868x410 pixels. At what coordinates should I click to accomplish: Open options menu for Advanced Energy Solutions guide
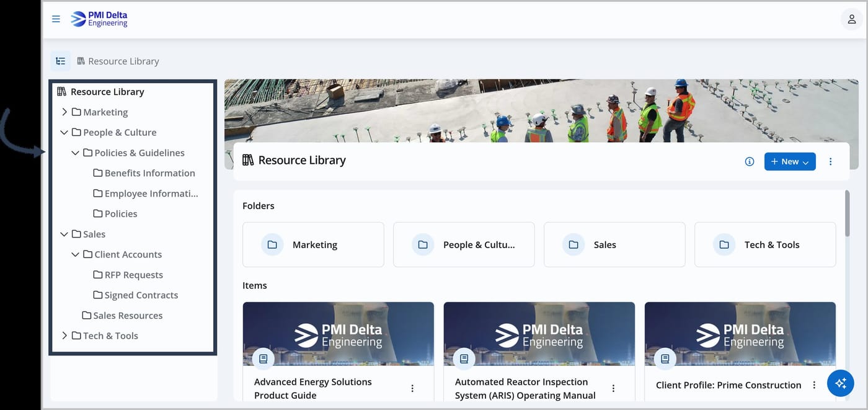coord(412,388)
